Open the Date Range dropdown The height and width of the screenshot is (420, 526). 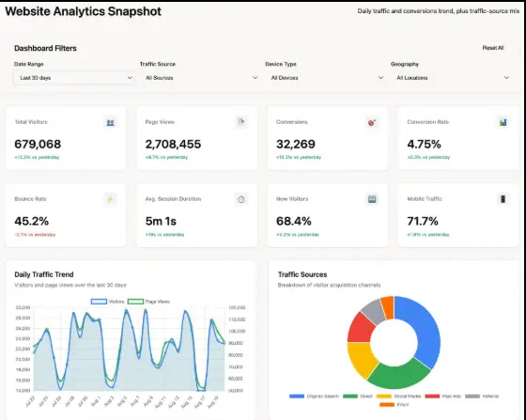[74, 78]
